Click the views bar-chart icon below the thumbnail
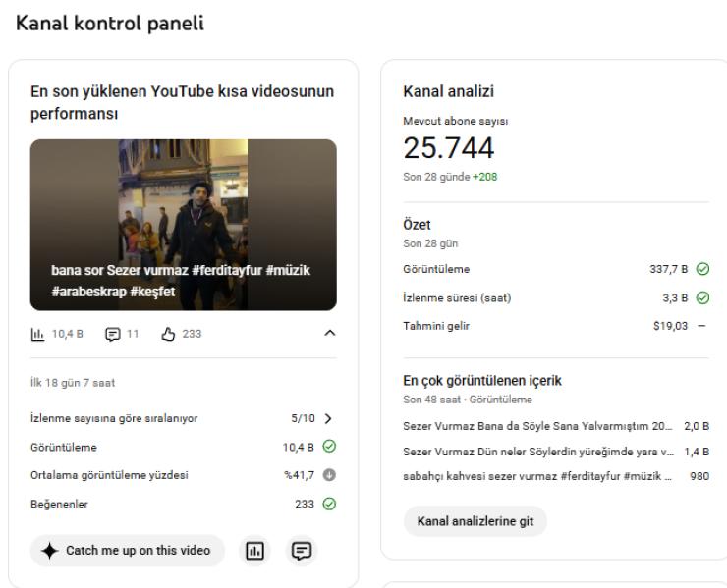The width and height of the screenshot is (727, 588). [37, 333]
